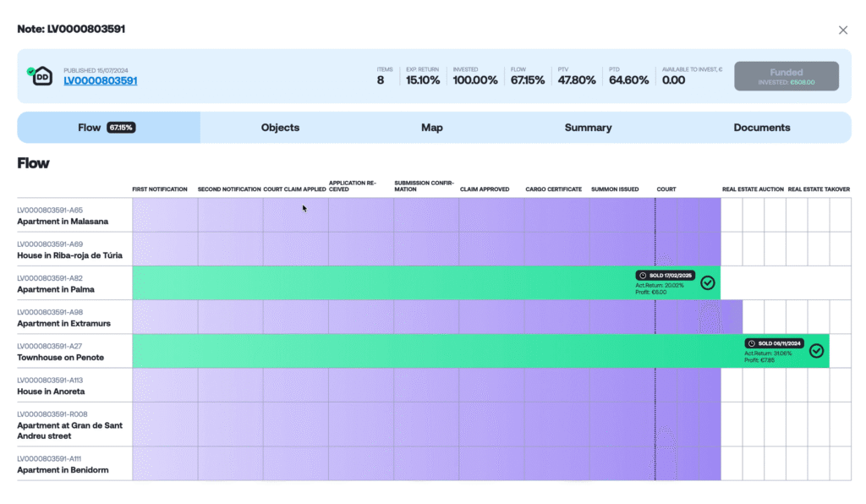The width and height of the screenshot is (866, 504).
Task: Select Apartment in Benidorm item
Action: 434,463
